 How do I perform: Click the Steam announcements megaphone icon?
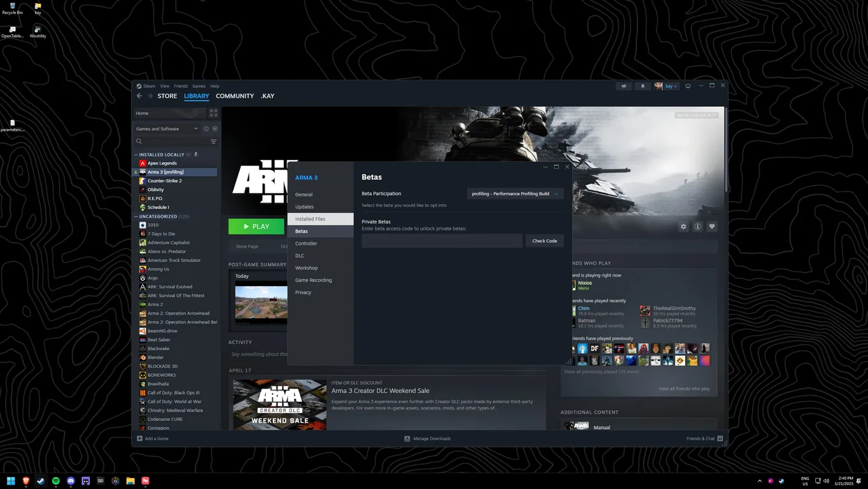[624, 86]
